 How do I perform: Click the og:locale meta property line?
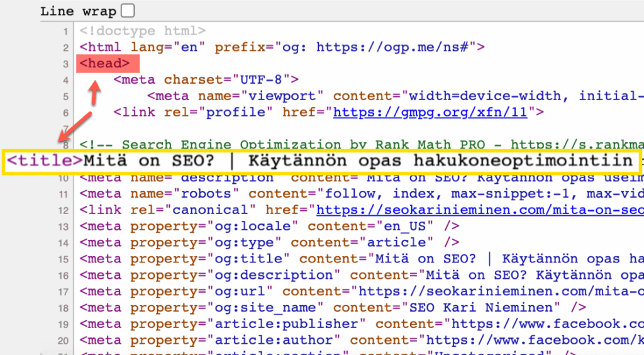tap(269, 227)
